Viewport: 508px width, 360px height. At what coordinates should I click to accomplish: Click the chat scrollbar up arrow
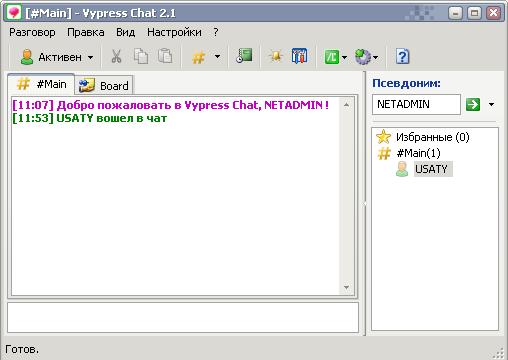point(346,105)
